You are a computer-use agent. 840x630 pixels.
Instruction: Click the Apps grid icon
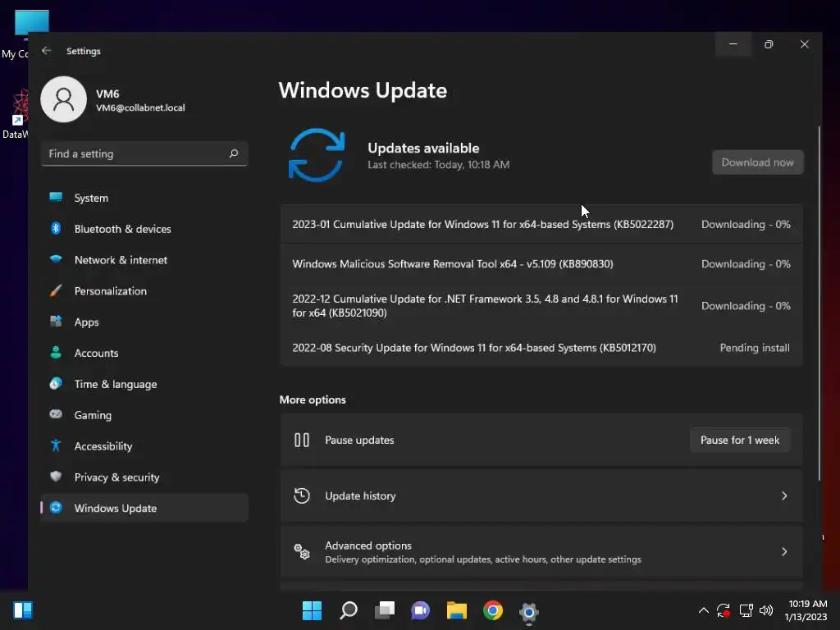[56, 322]
